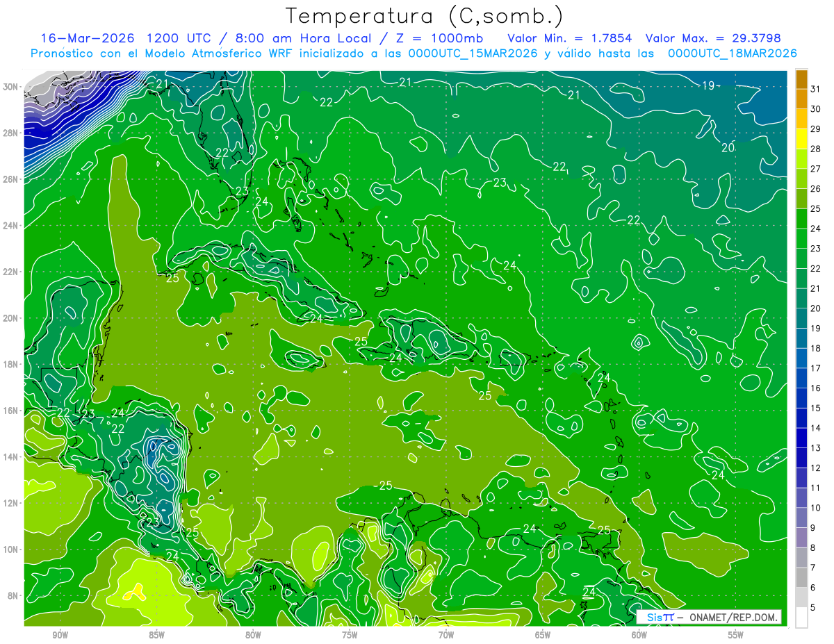The height and width of the screenshot is (644, 834).
Task: Click the colorbar value label "29"
Action: (816, 129)
